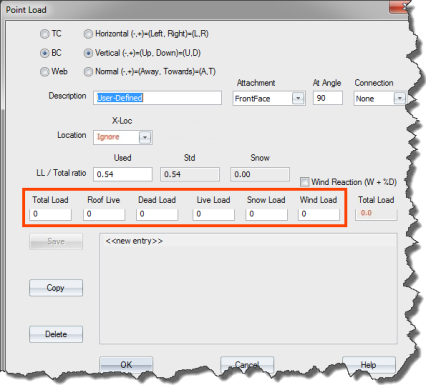The height and width of the screenshot is (385, 426).
Task: Enable Wind Reaction (W + %D) checkbox
Action: [304, 182]
